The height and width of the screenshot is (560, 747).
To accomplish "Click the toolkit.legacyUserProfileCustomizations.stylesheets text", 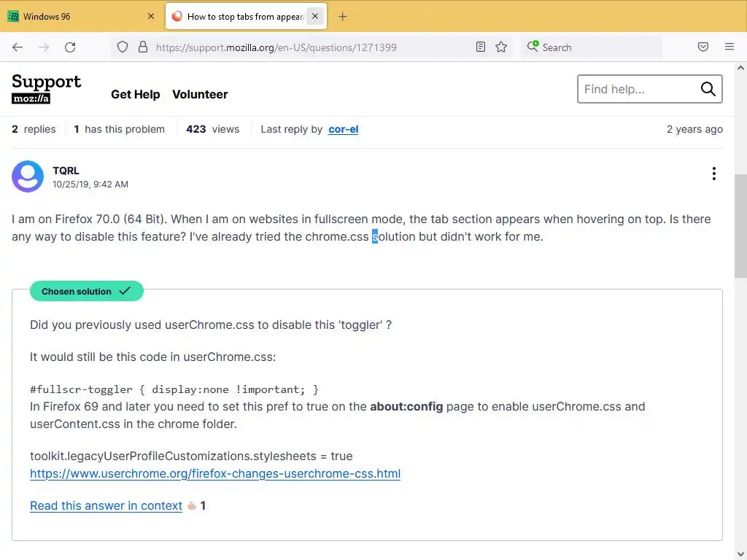I will (x=191, y=456).
